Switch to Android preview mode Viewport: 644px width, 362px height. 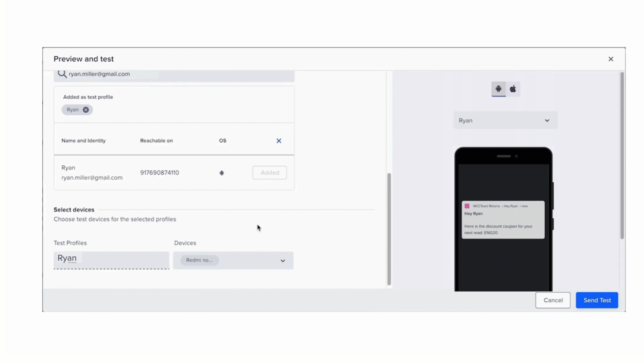pos(498,89)
